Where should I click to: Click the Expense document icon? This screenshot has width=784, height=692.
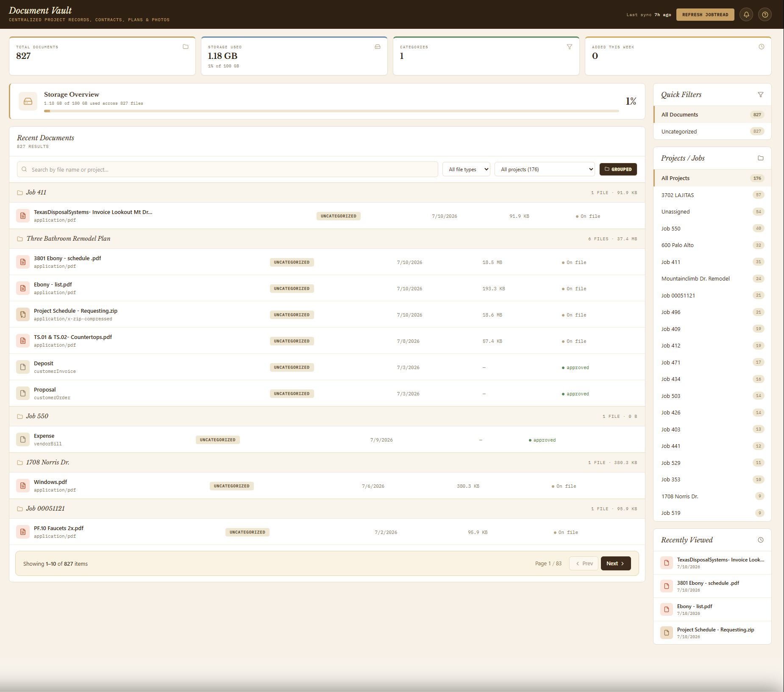click(x=23, y=439)
